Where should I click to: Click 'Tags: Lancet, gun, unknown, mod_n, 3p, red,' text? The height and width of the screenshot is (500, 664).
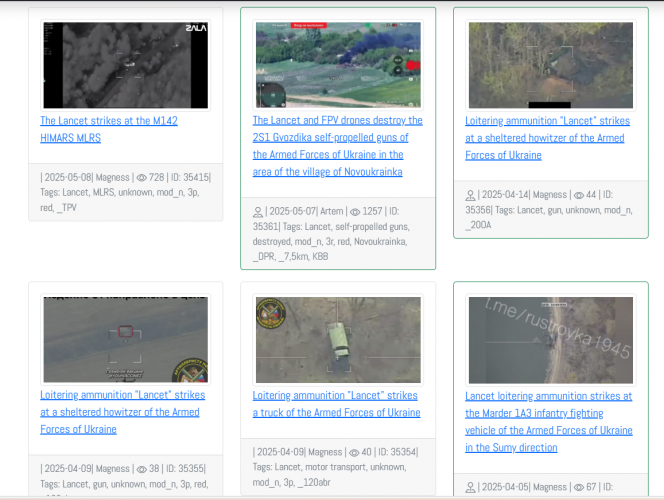click(124, 484)
